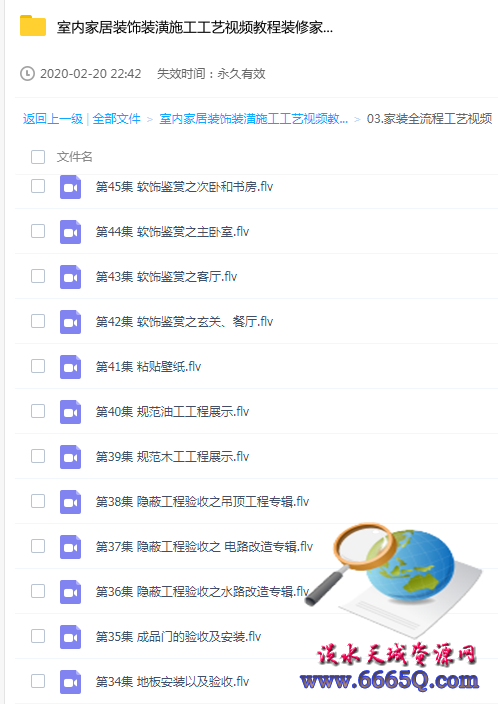Toggle the select-all checkbox beside 文件名
Image resolution: width=498 pixels, height=704 pixels.
[38, 157]
